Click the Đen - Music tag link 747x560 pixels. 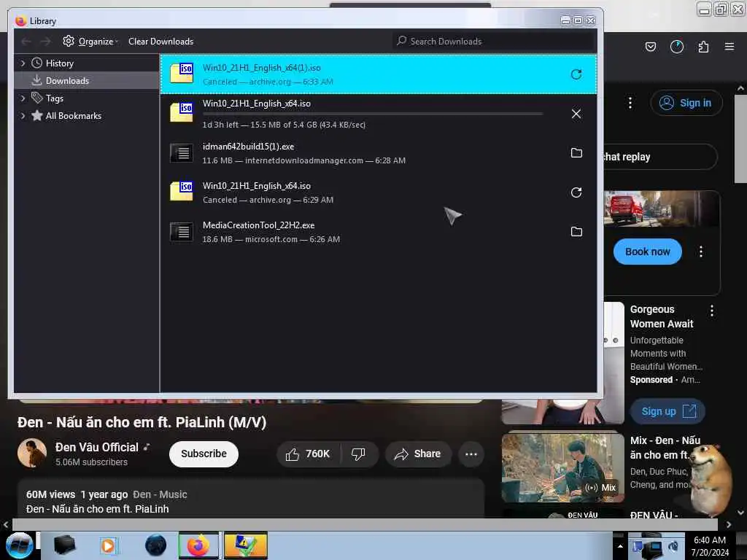click(x=160, y=495)
